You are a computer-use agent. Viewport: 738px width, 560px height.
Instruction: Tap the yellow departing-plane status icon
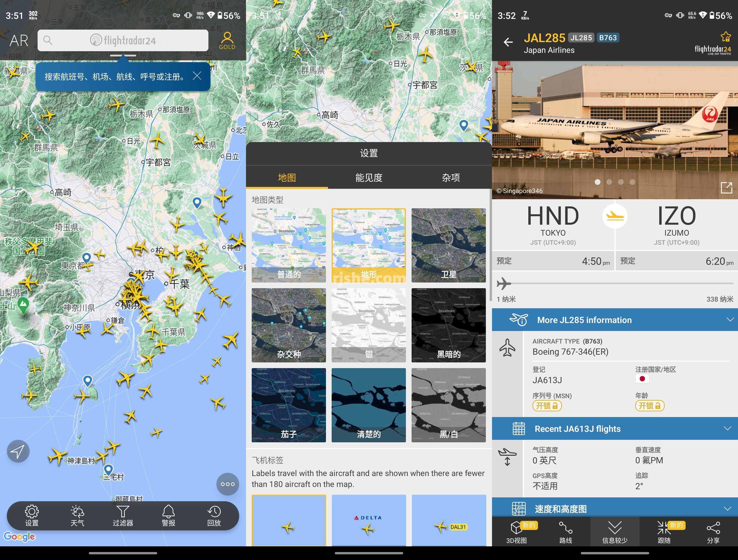point(615,216)
